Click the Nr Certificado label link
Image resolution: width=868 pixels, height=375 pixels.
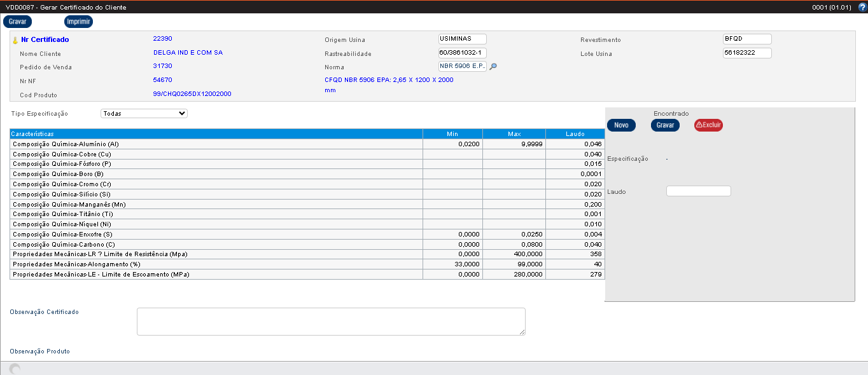(x=45, y=39)
